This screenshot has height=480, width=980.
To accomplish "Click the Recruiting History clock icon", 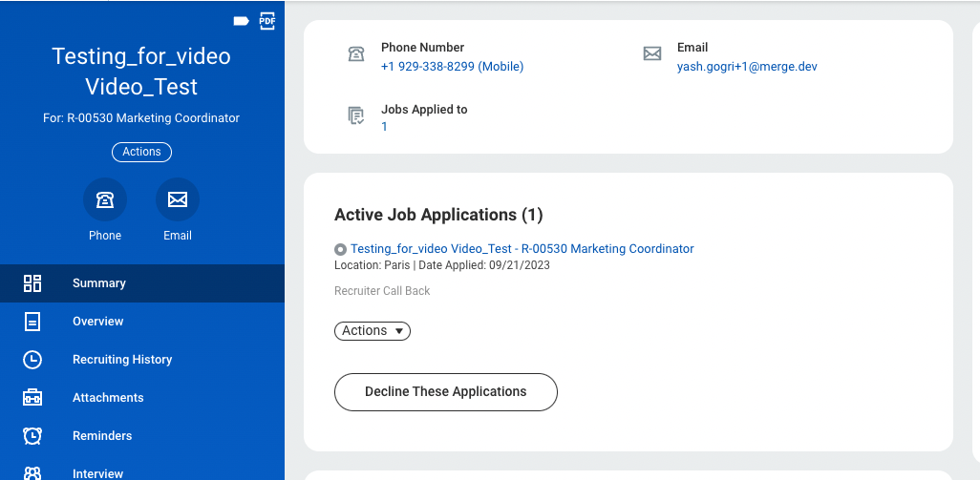I will click(x=32, y=360).
